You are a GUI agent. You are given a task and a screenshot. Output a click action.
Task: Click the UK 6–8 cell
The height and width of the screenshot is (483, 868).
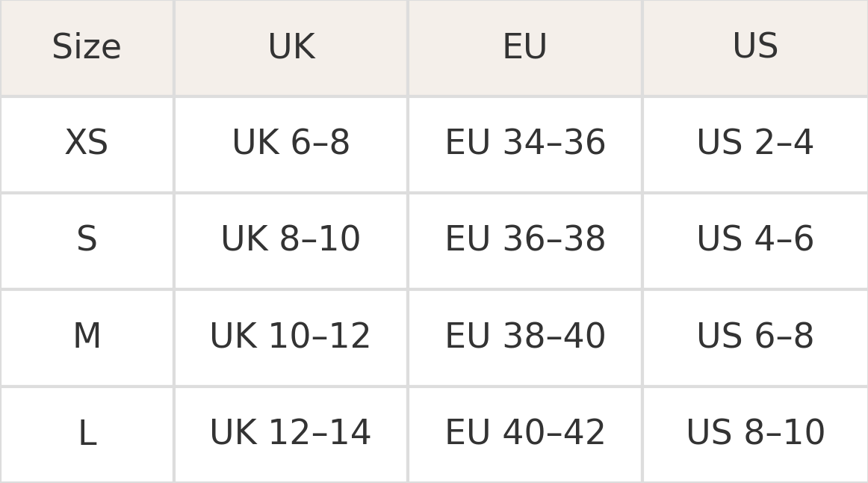(x=291, y=144)
